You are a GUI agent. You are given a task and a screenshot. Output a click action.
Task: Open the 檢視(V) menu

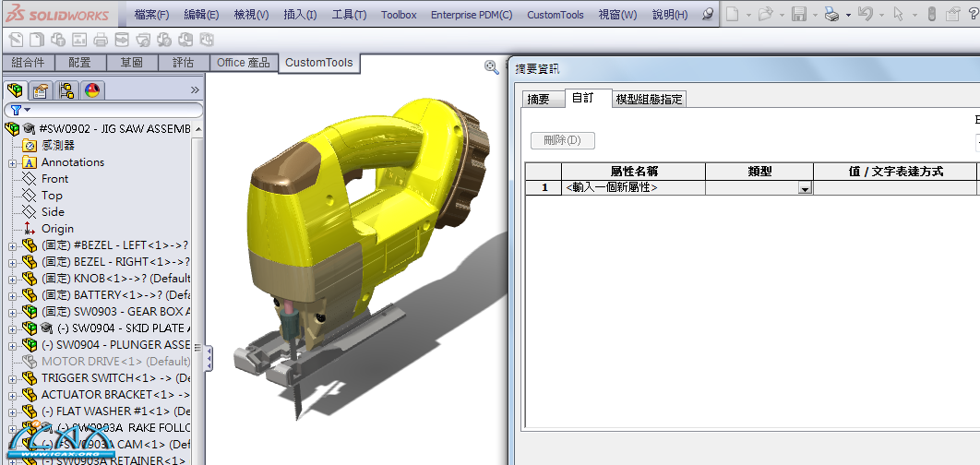[x=251, y=15]
